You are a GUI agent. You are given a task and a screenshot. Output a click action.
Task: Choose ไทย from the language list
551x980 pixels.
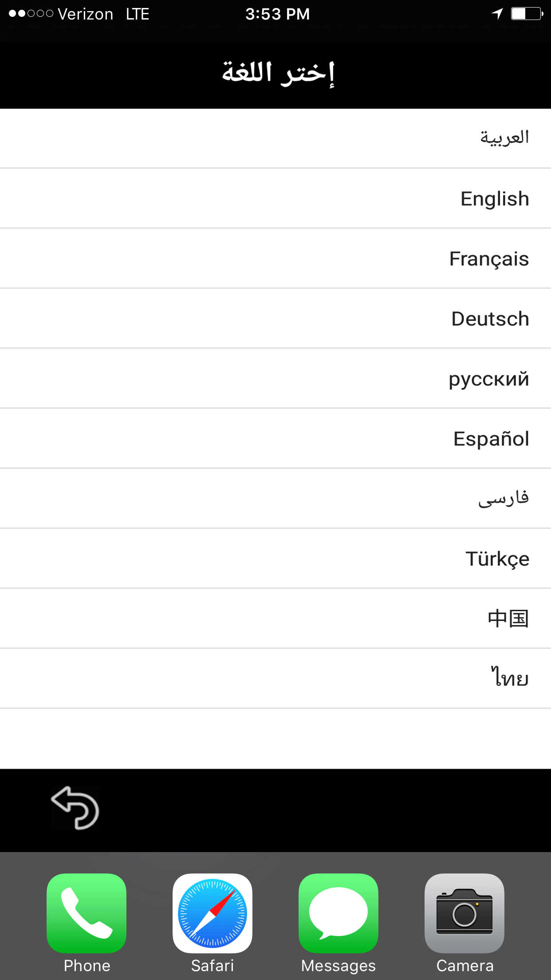(x=510, y=678)
